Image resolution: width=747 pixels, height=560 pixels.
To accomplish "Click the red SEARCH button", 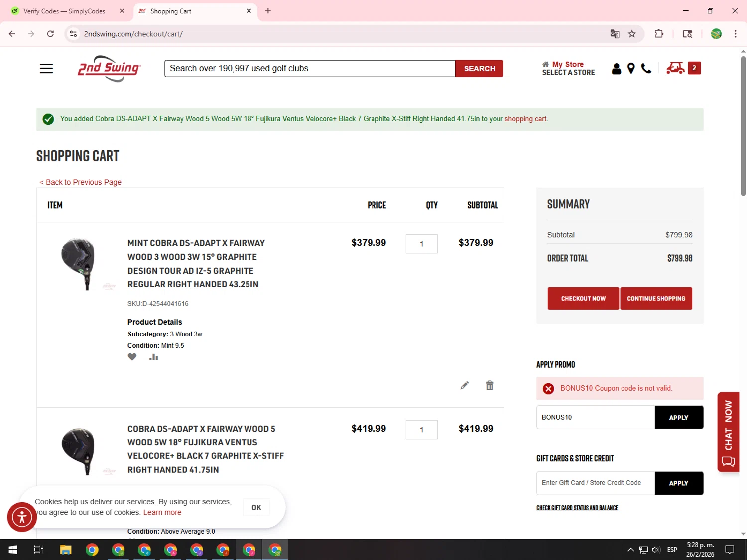I will click(x=480, y=69).
